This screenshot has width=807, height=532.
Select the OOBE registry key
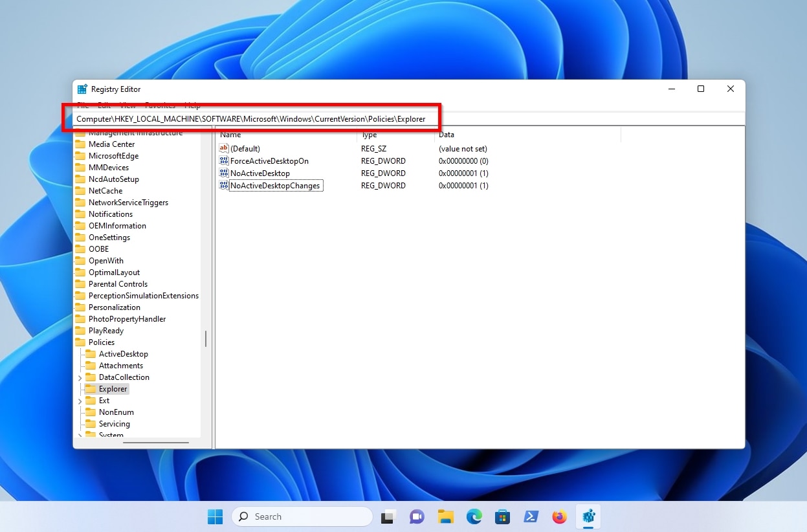click(100, 249)
